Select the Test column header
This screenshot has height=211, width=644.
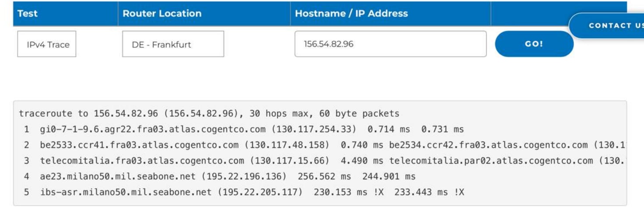(27, 13)
